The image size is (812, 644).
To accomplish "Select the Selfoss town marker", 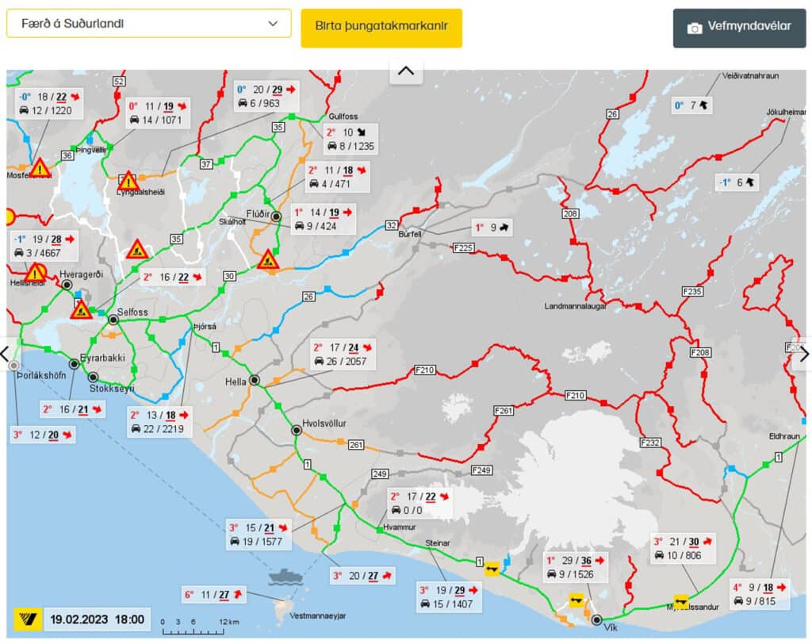I will [x=113, y=320].
